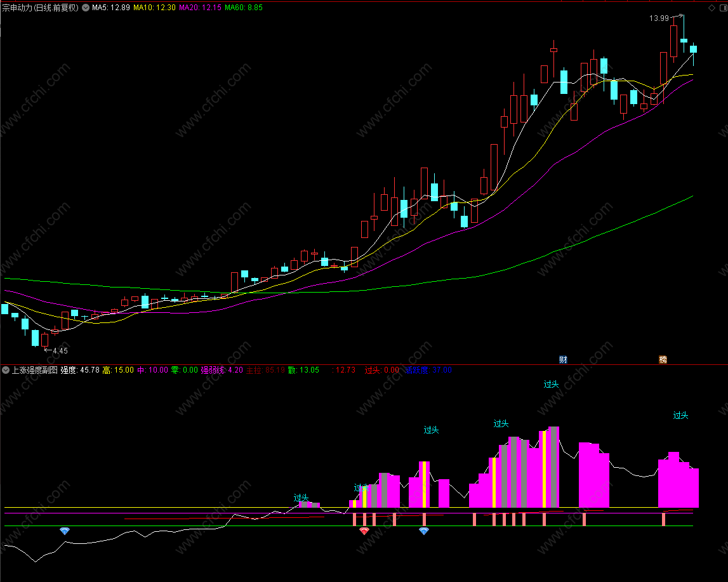Click the red diamond signal marker

364,531
